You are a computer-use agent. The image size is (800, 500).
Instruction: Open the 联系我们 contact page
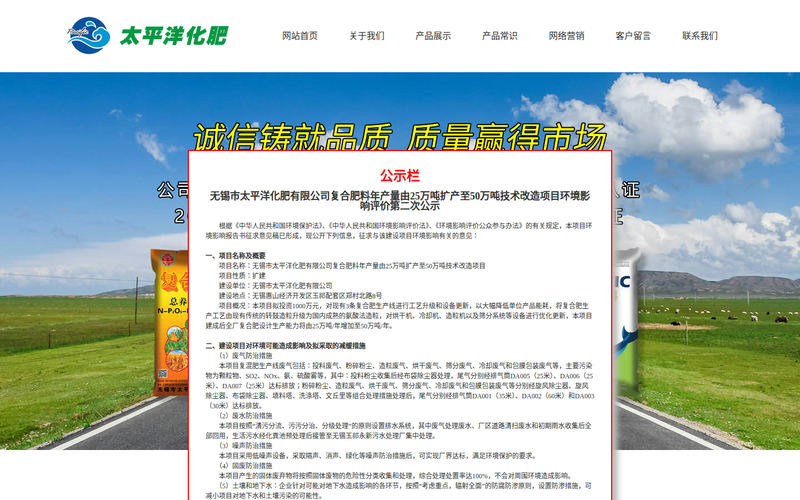click(700, 36)
